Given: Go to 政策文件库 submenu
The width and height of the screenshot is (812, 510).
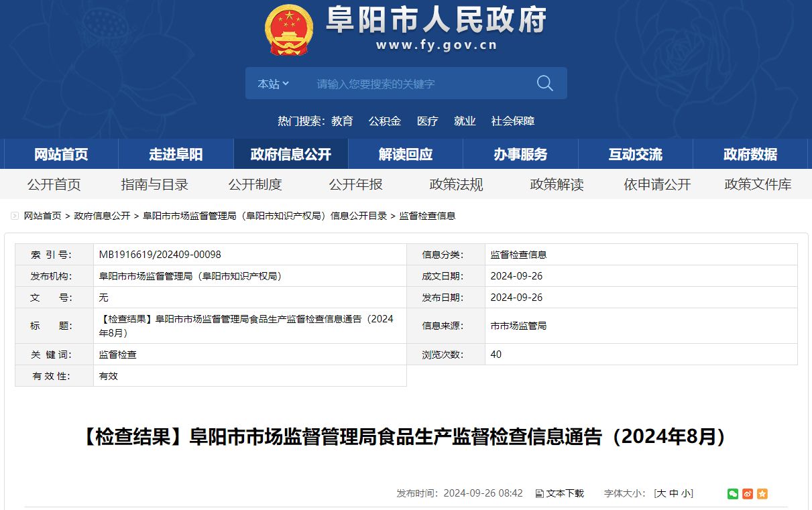Looking at the screenshot, I should 758,184.
